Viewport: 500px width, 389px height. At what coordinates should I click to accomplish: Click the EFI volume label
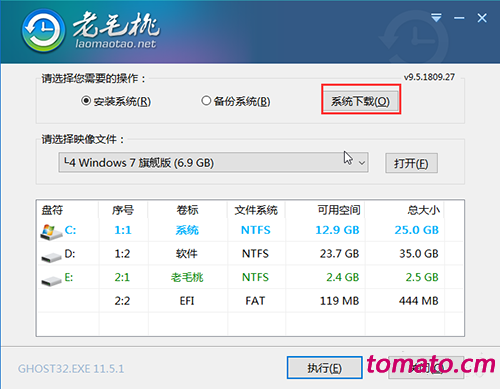[187, 301]
